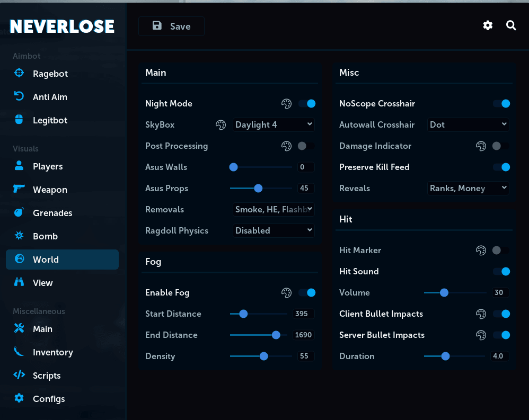Image resolution: width=529 pixels, height=420 pixels.
Task: Open Damage Indicator color palette
Action: click(481, 146)
